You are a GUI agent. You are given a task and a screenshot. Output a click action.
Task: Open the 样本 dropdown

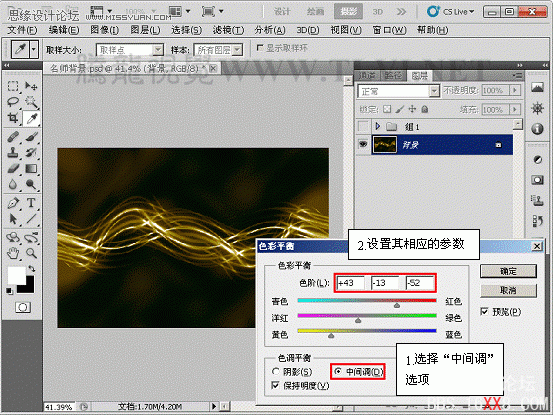pyautogui.click(x=238, y=50)
